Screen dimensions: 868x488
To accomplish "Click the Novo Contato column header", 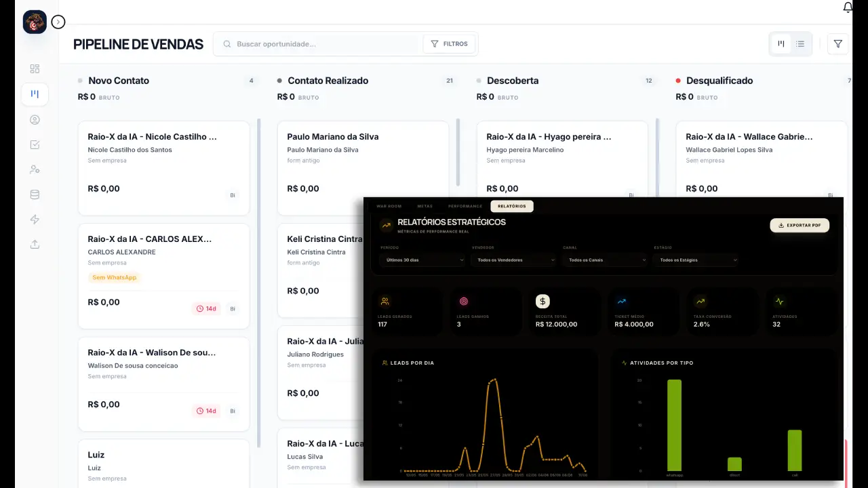I will coord(119,81).
